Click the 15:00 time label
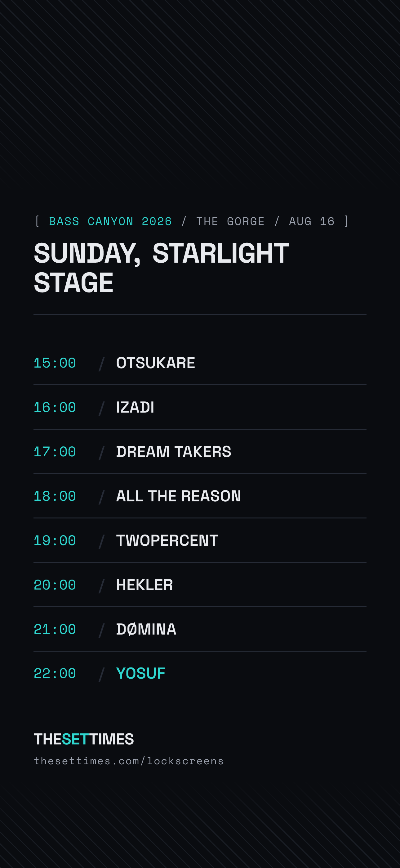Image resolution: width=400 pixels, height=868 pixels. [55, 363]
